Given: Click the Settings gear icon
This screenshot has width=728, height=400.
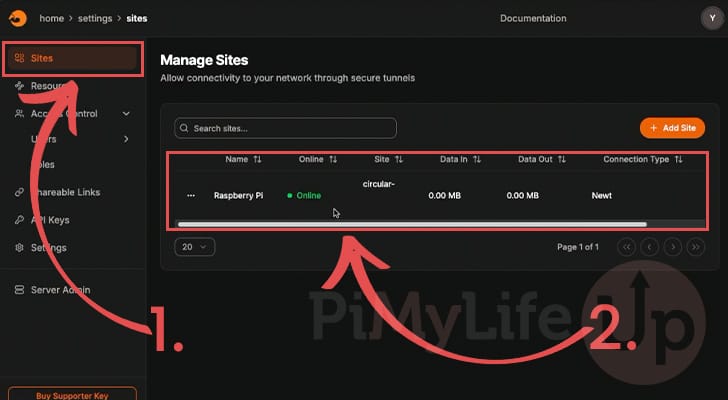Looking at the screenshot, I should coord(19,248).
